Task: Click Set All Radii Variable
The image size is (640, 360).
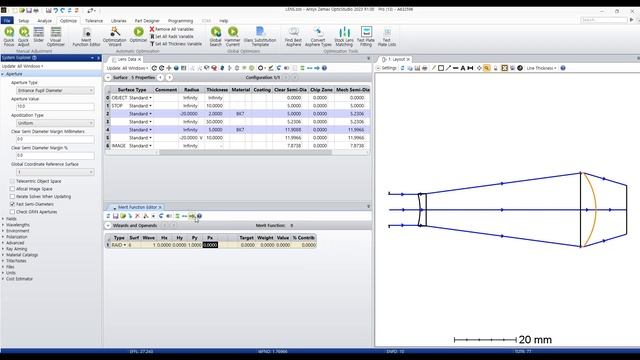Action: tap(171, 36)
